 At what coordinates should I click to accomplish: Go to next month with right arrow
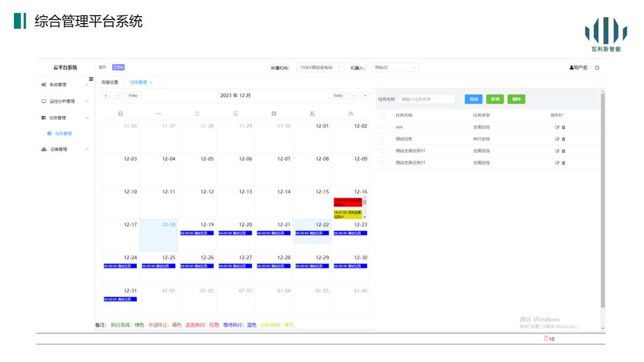pyautogui.click(x=353, y=95)
